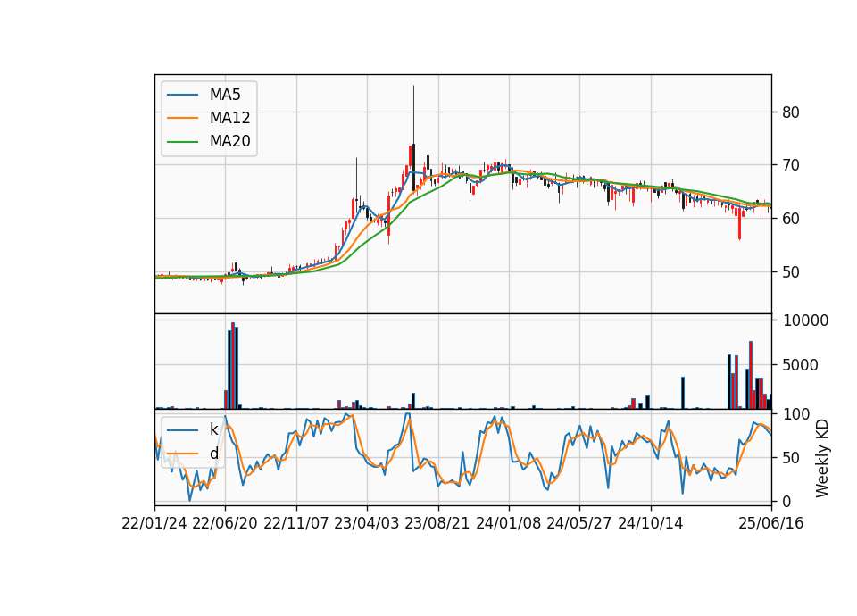Image resolution: width=857 pixels, height=616 pixels.
Task: Click the k legend label in the KD panel
Action: [213, 429]
